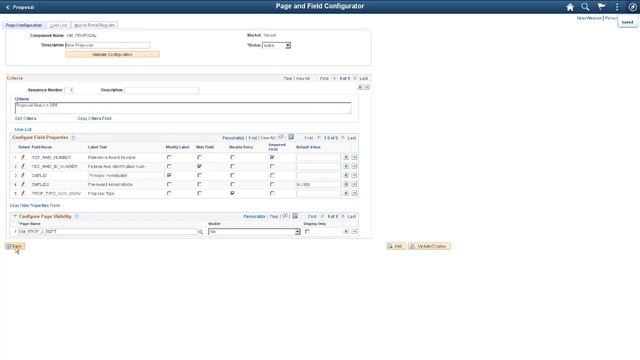This screenshot has width=640, height=360.
Task: Click inside the Criteria text area
Action: (183, 108)
